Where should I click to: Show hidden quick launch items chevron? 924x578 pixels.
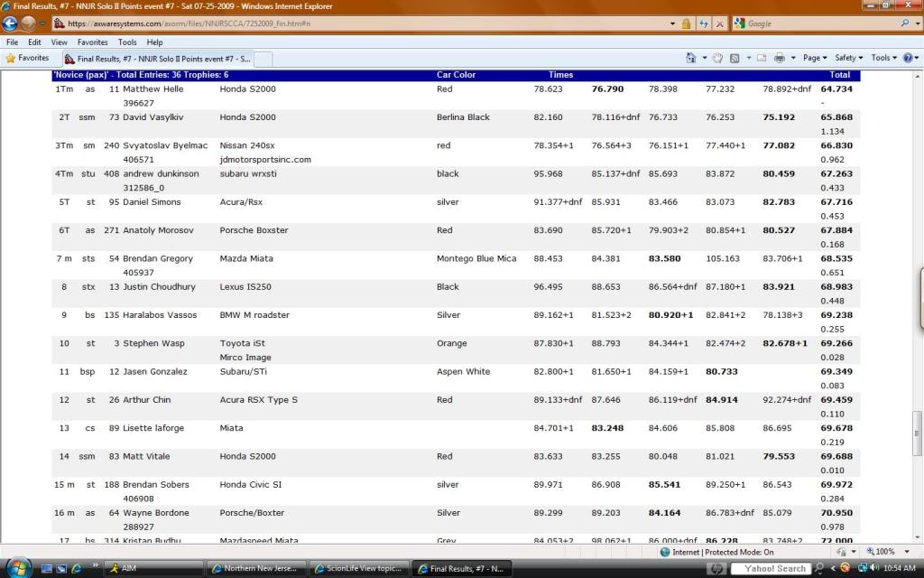point(95,566)
